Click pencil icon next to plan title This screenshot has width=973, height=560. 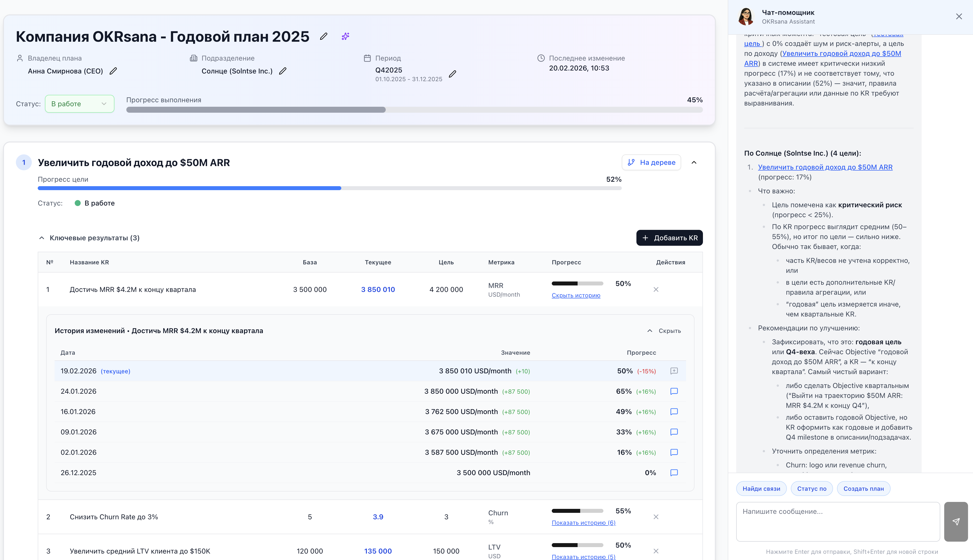[323, 36]
